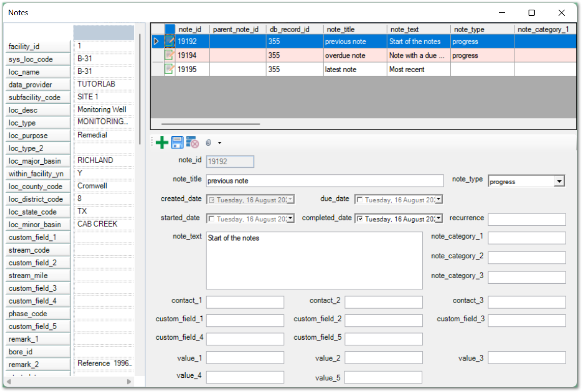Uncheck the completed_date checkbox
This screenshot has height=392, width=582.
(x=359, y=219)
